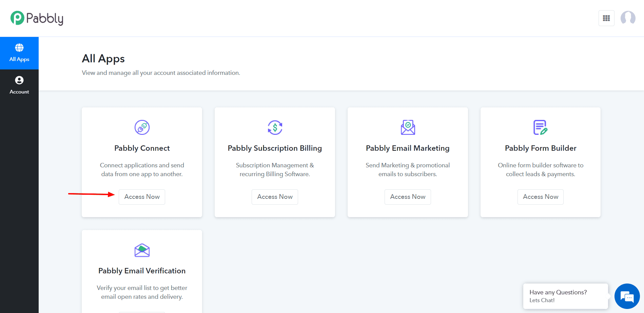Access Pabbly Subscription Billing now
Image resolution: width=644 pixels, height=313 pixels.
click(x=275, y=197)
